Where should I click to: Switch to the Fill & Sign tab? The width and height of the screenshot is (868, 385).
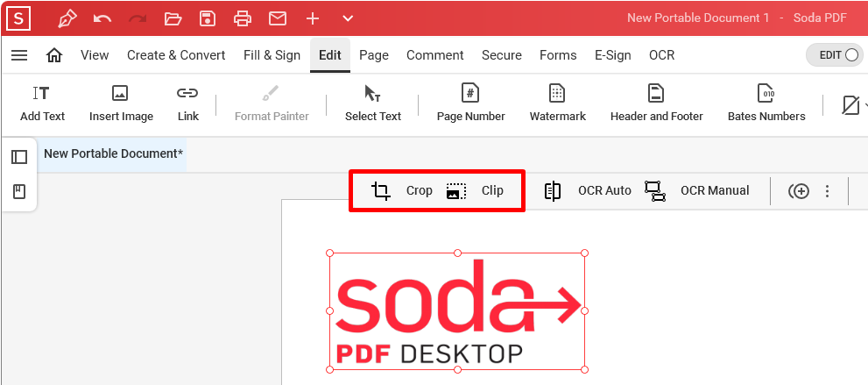click(272, 55)
